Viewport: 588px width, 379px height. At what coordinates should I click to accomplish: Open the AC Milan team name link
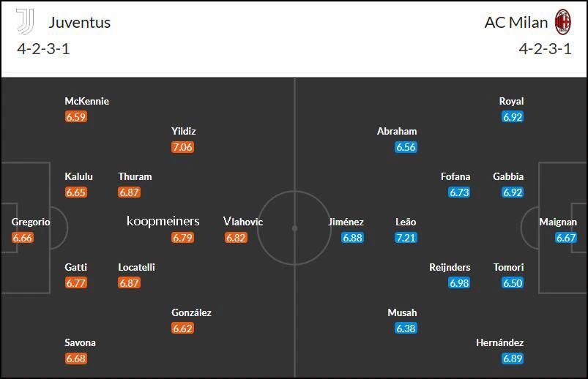pos(516,23)
